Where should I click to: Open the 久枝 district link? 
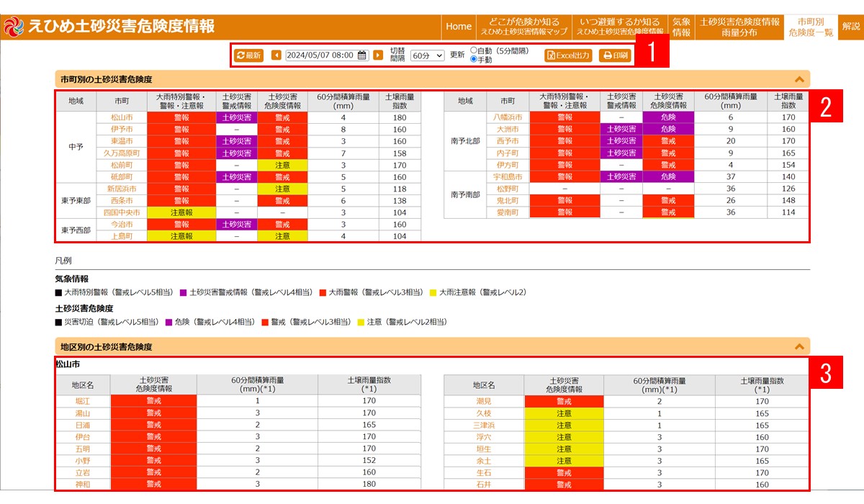(484, 413)
